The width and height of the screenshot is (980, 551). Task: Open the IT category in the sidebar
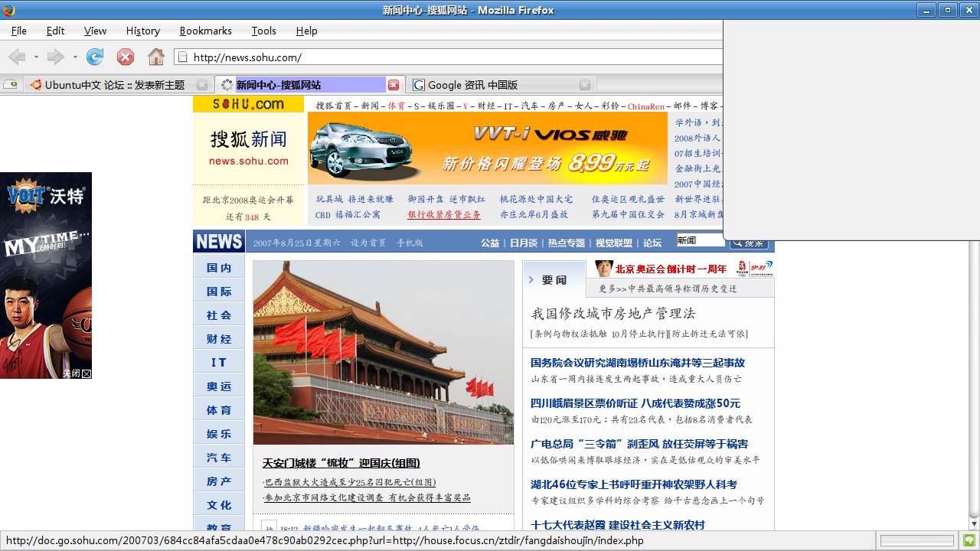219,363
